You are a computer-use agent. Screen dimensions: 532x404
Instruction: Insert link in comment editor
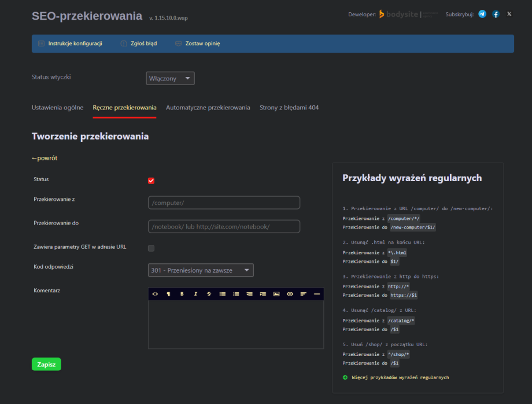290,294
